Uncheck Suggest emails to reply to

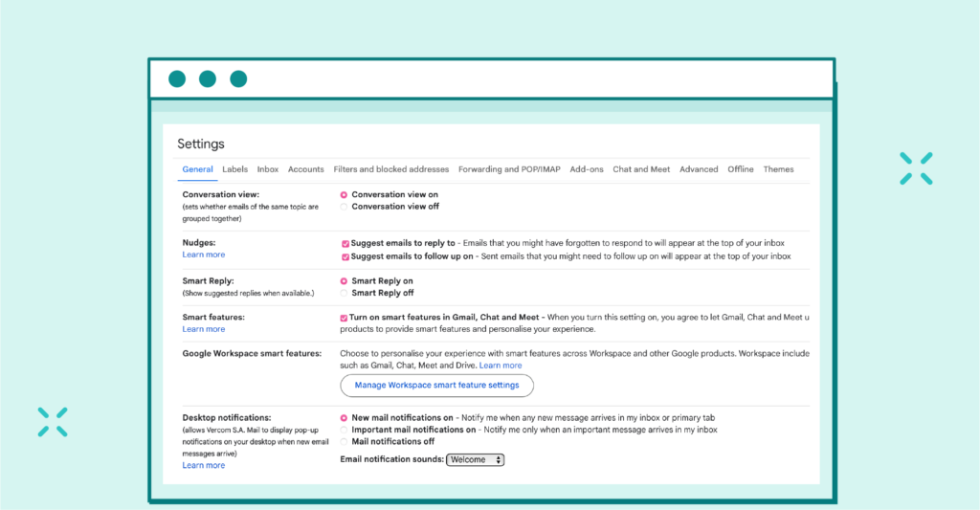[345, 244]
